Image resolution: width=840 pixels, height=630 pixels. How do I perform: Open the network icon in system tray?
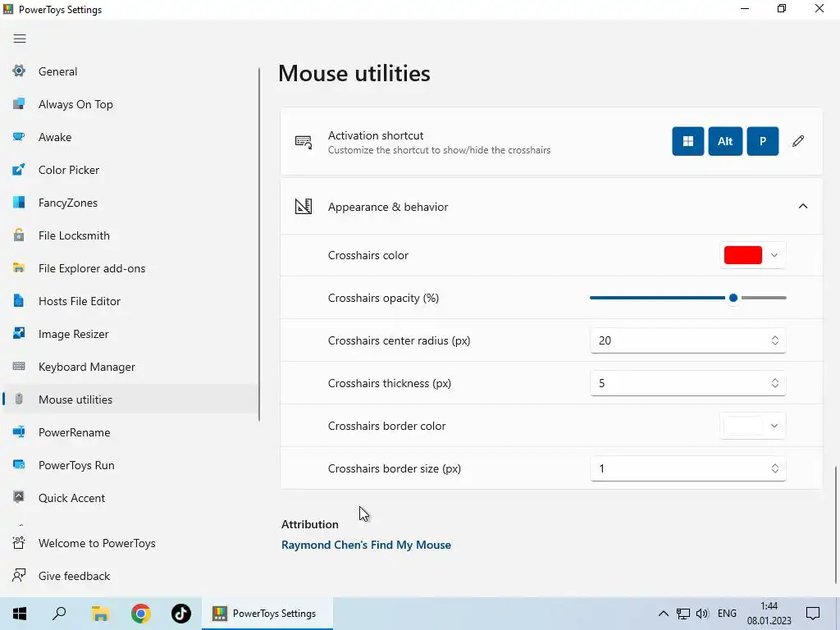(683, 614)
